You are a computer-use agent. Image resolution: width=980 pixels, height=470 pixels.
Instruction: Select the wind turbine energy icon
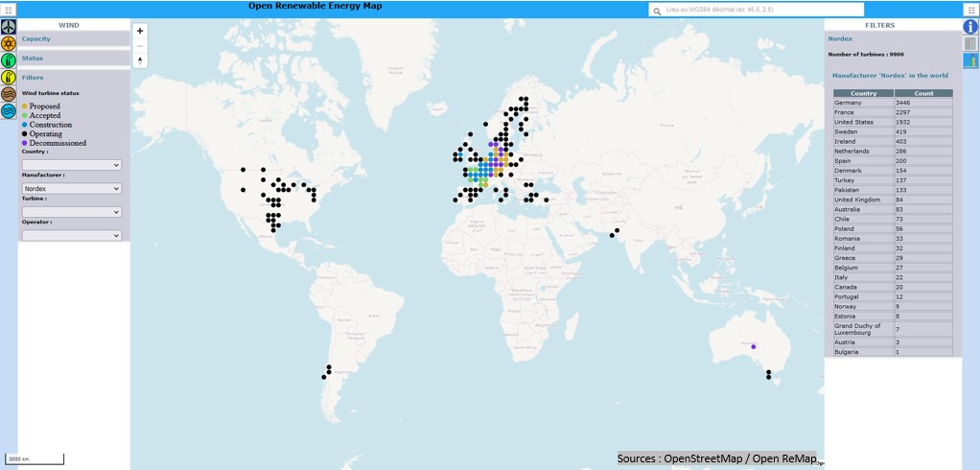8,27
